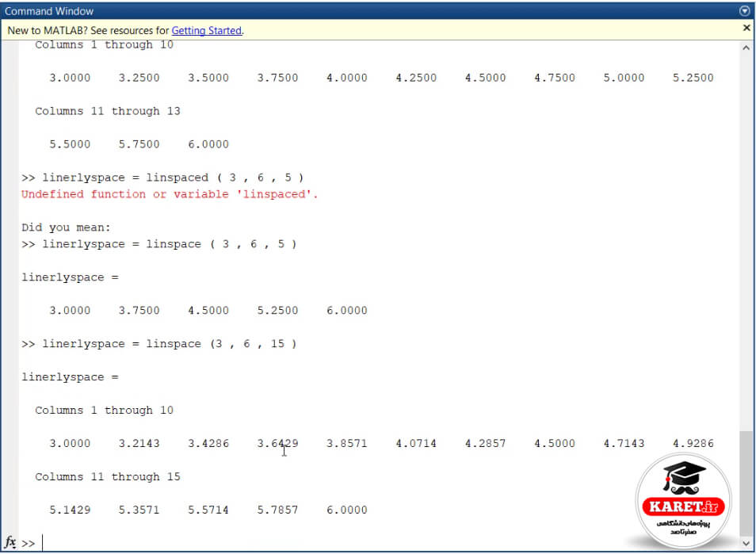The image size is (756, 554).
Task: Click the value 5.5714
Action: (208, 510)
